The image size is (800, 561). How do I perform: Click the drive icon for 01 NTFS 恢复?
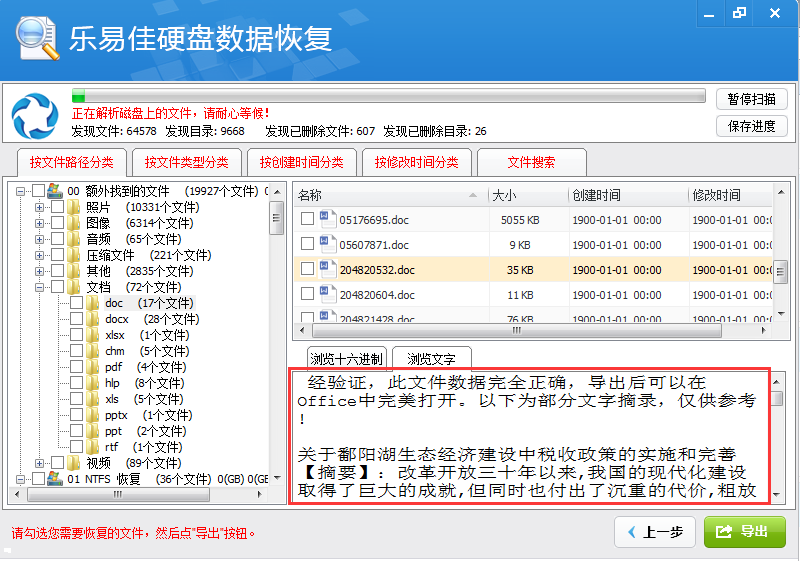[56, 479]
